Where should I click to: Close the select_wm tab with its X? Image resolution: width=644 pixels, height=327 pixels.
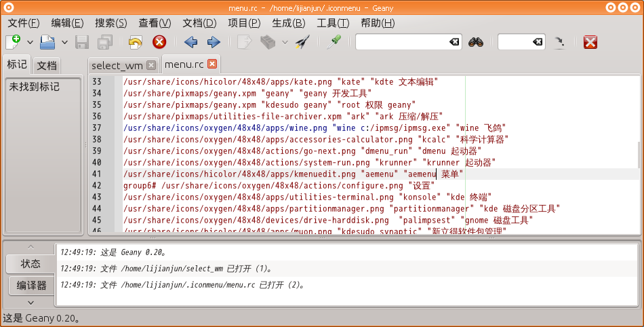click(x=151, y=65)
